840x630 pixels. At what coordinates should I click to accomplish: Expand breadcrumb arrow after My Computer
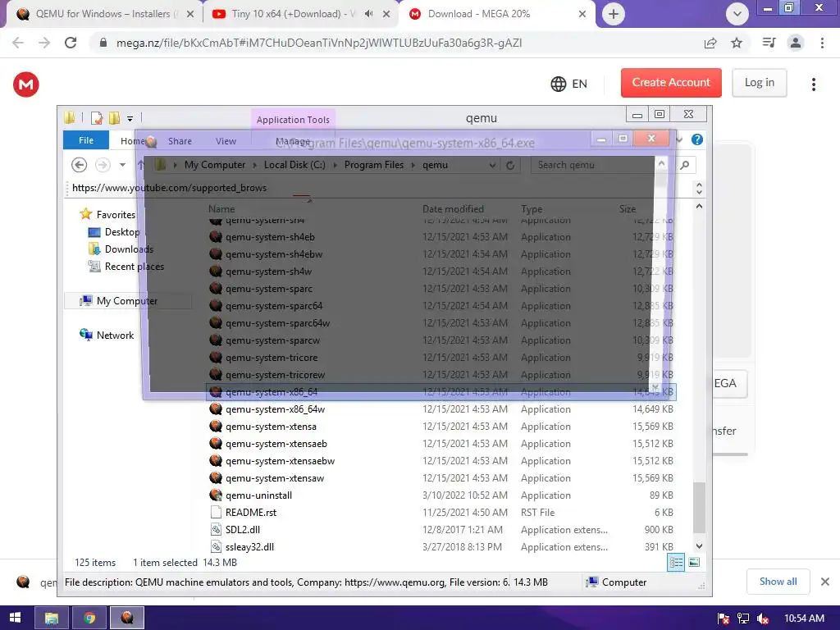point(255,165)
